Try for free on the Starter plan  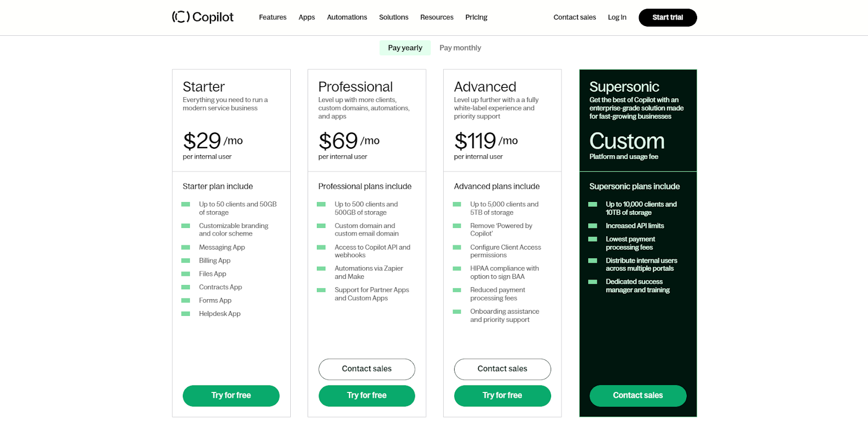pos(231,396)
